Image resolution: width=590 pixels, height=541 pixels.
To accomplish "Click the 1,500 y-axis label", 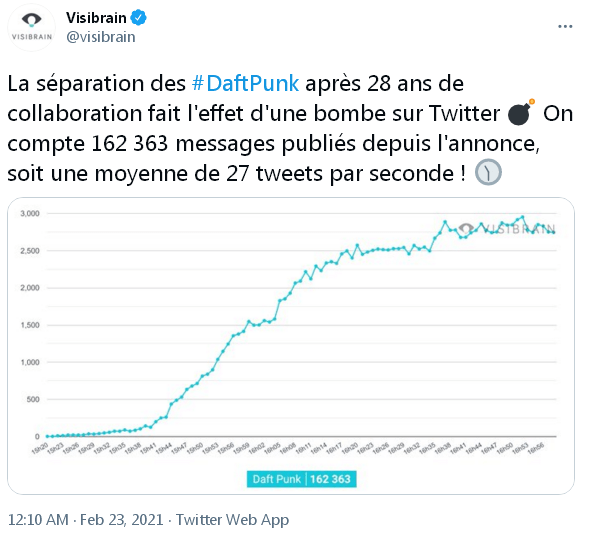I will pos(30,325).
